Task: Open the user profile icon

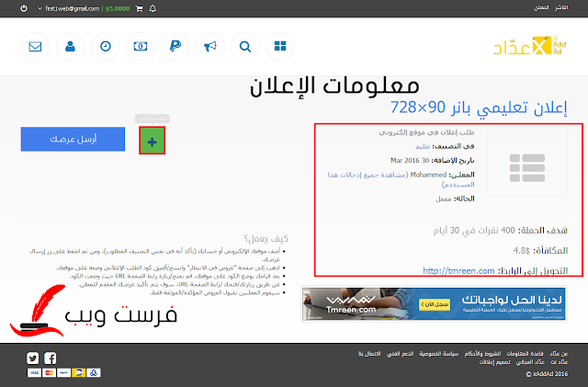Action: (x=70, y=47)
